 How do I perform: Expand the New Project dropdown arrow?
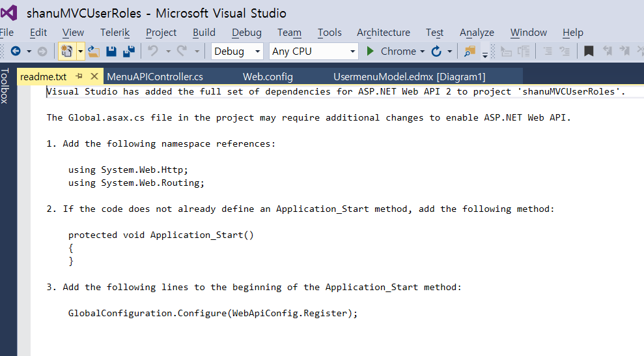81,51
